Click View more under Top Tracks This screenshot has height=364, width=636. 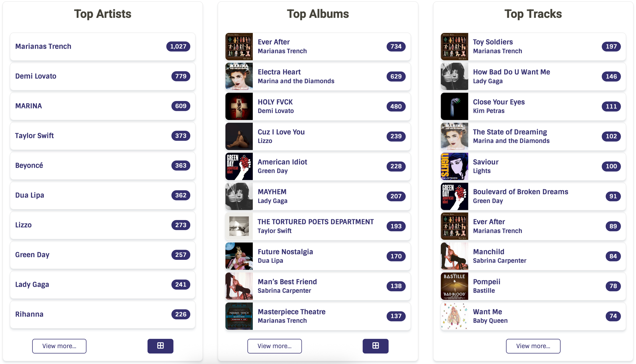(x=533, y=346)
